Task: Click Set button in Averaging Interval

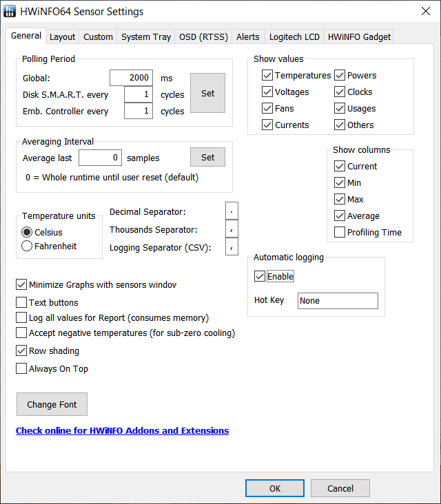Action: tap(208, 157)
